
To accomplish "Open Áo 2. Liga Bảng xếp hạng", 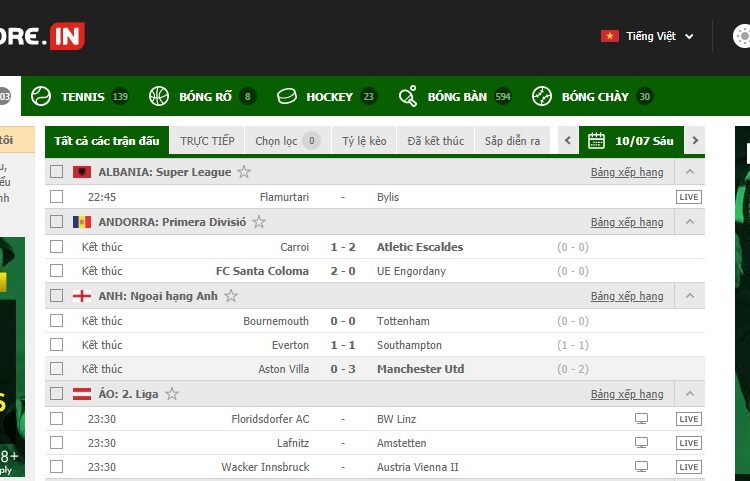I will (x=627, y=394).
